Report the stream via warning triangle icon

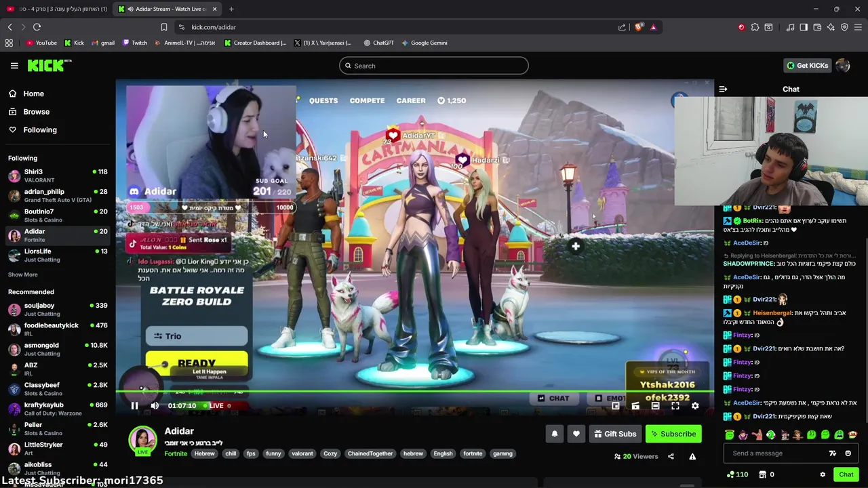click(x=692, y=457)
